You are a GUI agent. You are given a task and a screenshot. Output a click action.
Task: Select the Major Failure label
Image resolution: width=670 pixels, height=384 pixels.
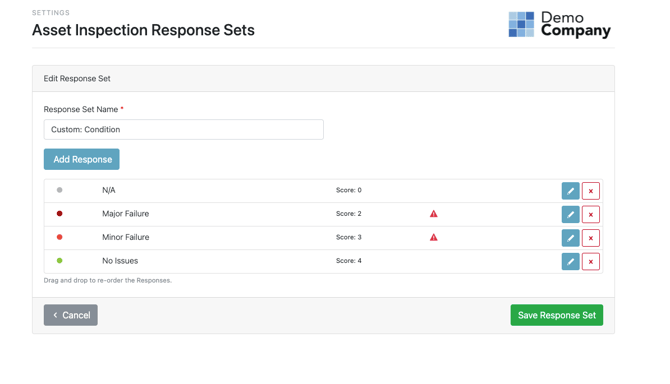[126, 214]
